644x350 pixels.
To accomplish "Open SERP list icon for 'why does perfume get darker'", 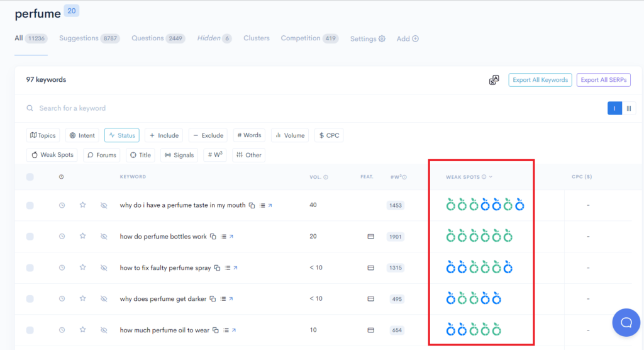I will (x=223, y=299).
